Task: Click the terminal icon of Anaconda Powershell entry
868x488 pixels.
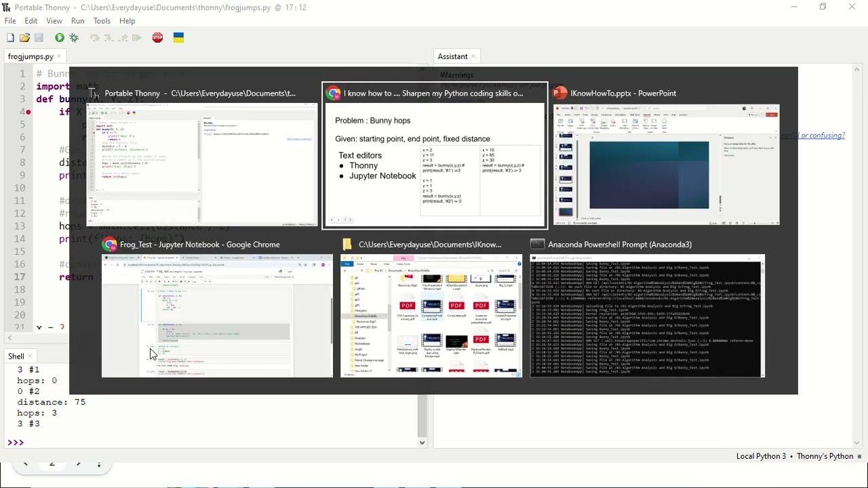Action: [x=538, y=245]
